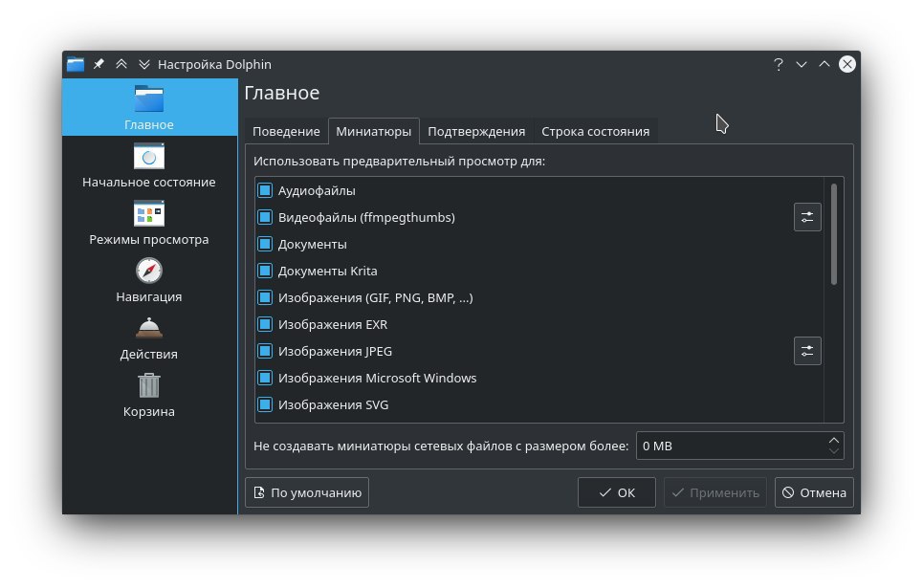Cancel the dialog with Отмена
This screenshot has height=588, width=923.
pos(814,492)
